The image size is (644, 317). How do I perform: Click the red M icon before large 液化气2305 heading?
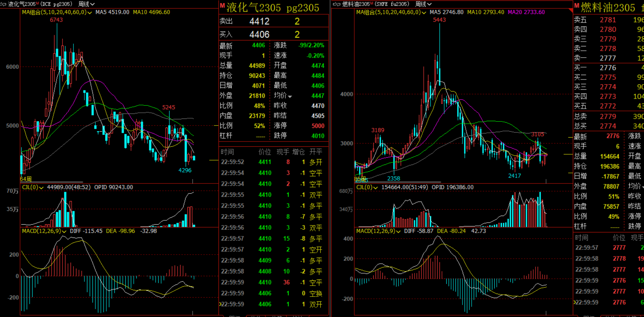[222, 6]
